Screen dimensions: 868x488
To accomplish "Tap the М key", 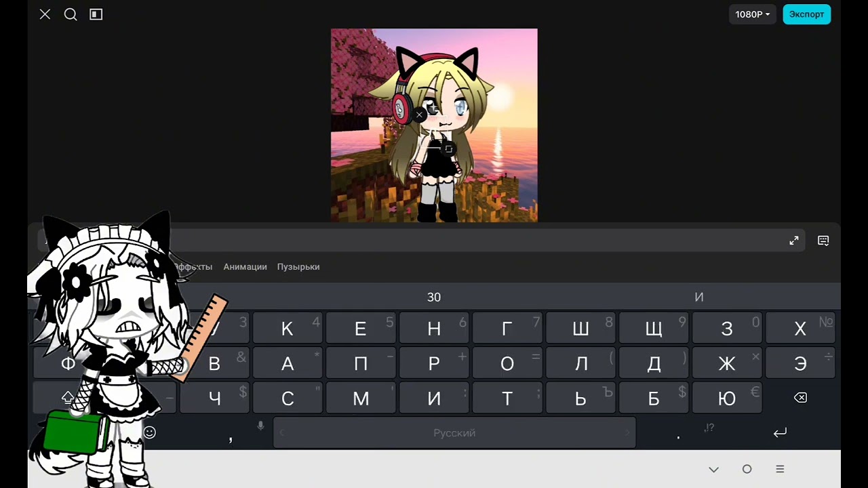I will [360, 398].
